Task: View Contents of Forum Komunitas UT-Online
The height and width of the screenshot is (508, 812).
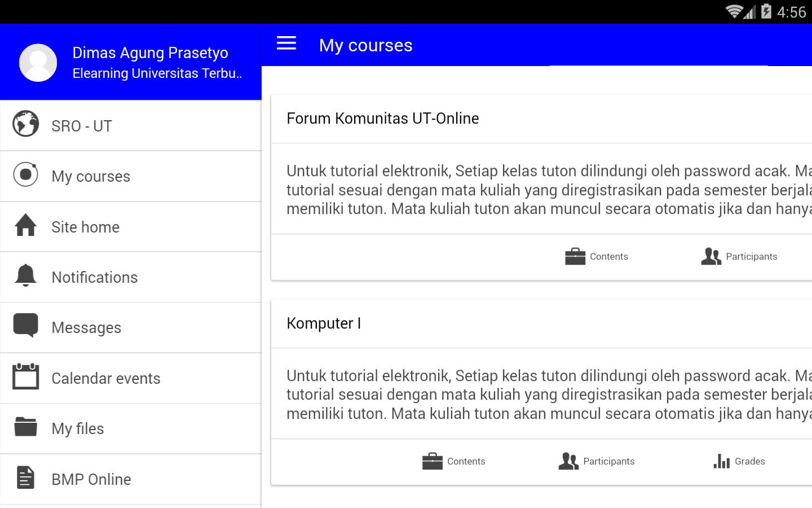Action: tap(597, 256)
